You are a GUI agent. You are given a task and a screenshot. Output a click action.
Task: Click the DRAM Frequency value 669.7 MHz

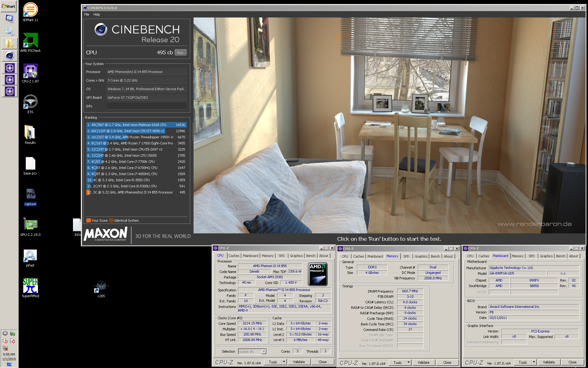(x=410, y=291)
